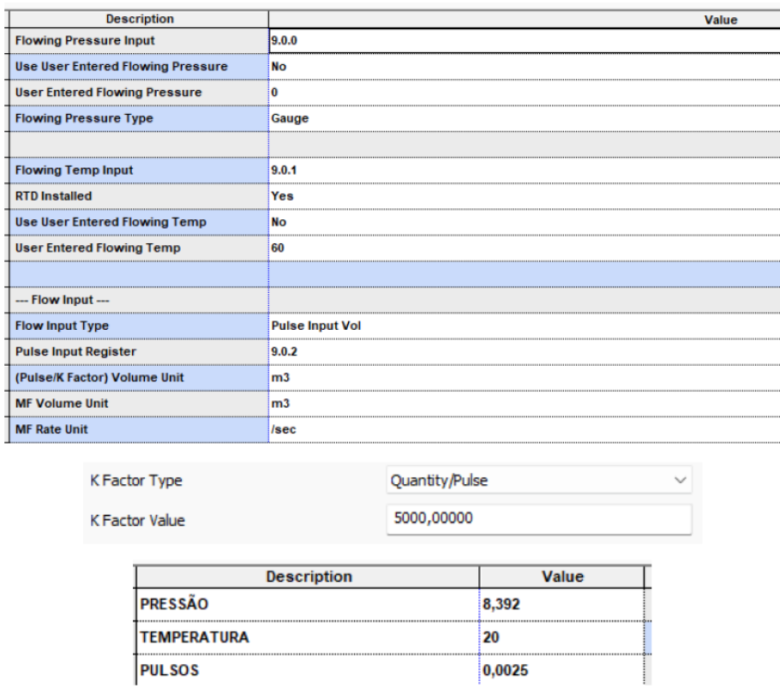Click the top table's Description column header

[139, 19]
